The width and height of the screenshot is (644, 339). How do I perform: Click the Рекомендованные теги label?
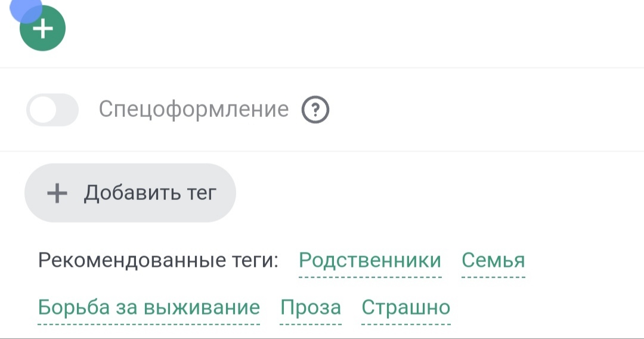tap(158, 261)
